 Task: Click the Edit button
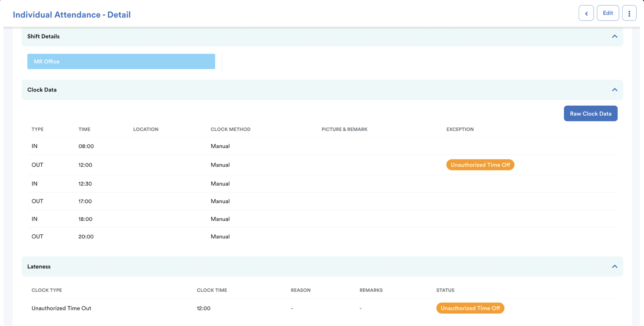tap(608, 13)
